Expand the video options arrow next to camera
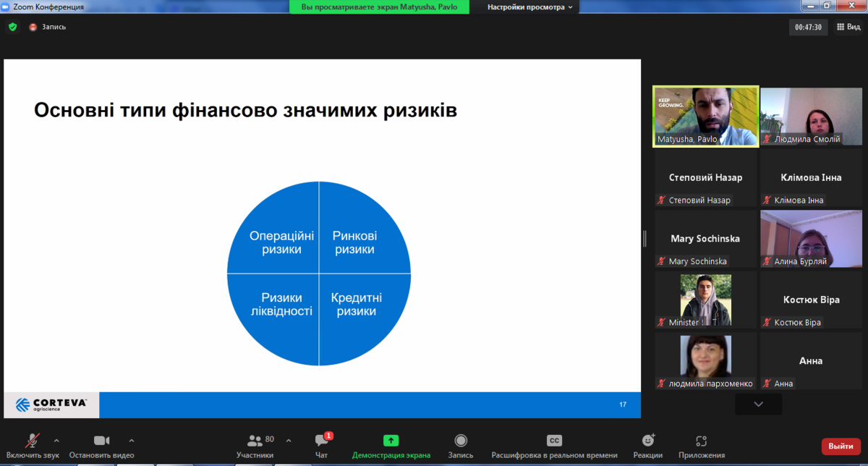This screenshot has width=868, height=466. pyautogui.click(x=132, y=440)
